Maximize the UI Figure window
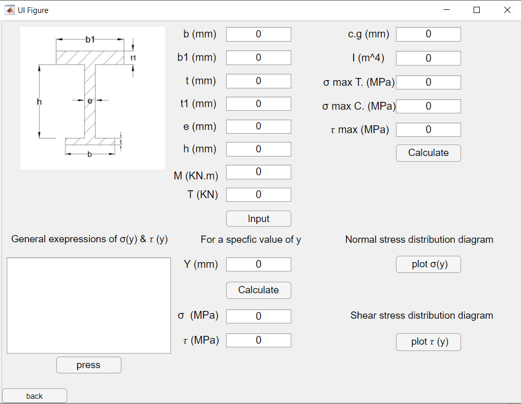 coord(477,10)
